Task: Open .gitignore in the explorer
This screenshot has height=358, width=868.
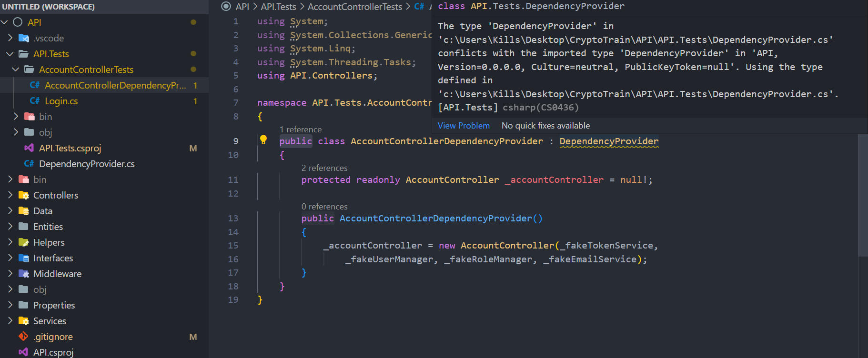Action: click(53, 337)
